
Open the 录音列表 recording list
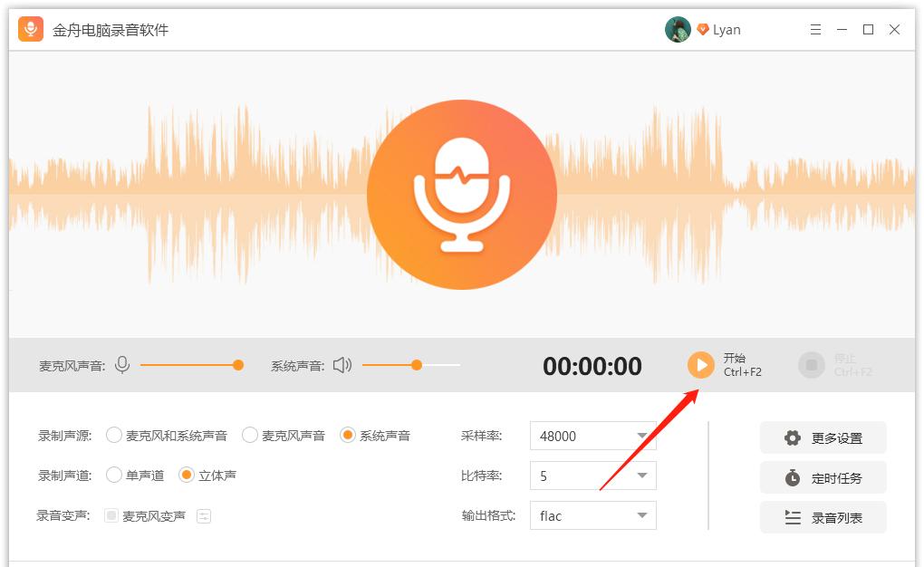point(823,517)
